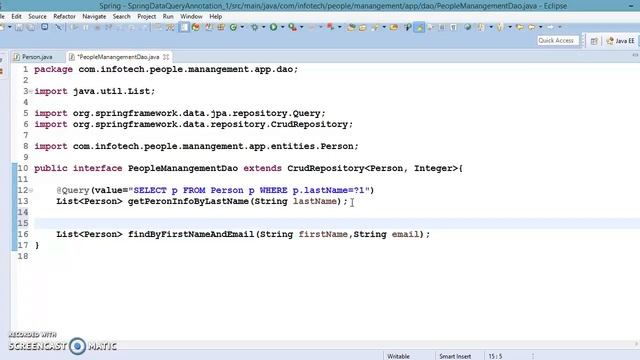Click the disabled Resume debug icon
640x360 pixels.
pos(74,27)
